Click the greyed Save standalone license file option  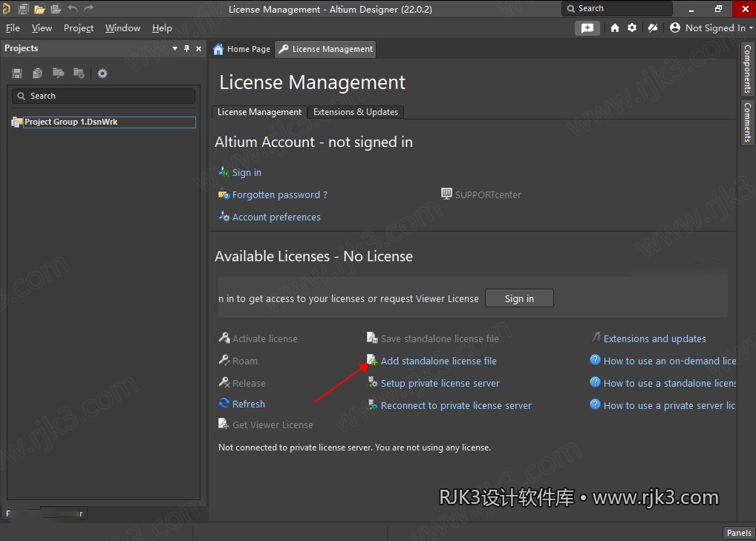tap(440, 338)
